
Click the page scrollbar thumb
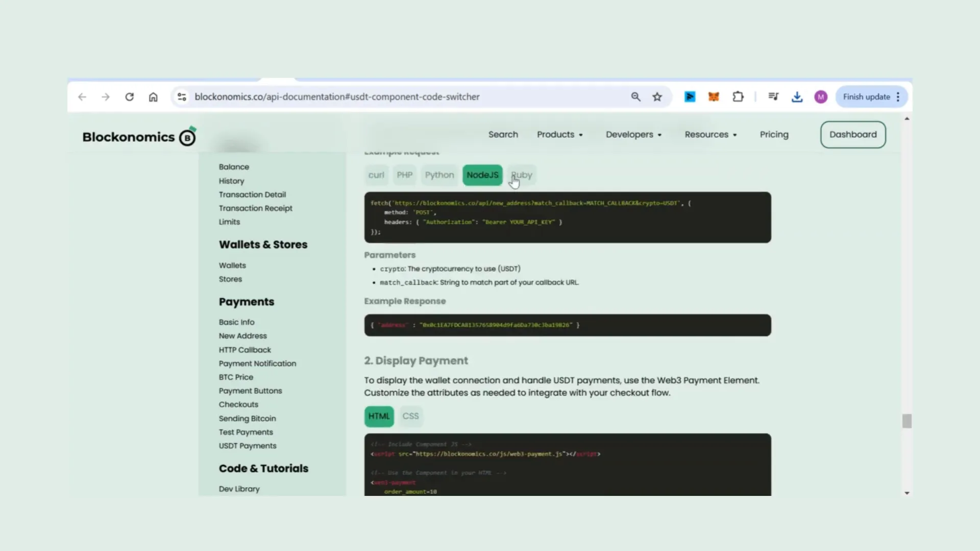[906, 421]
